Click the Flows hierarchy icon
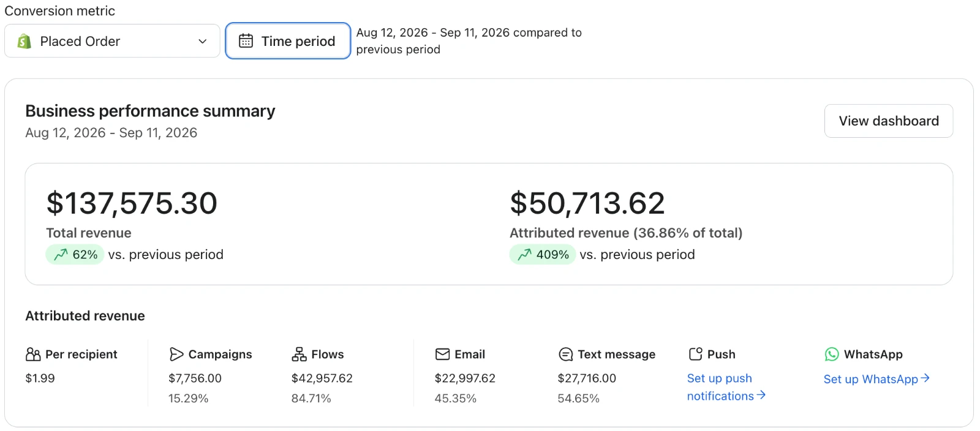980x431 pixels. pos(299,354)
